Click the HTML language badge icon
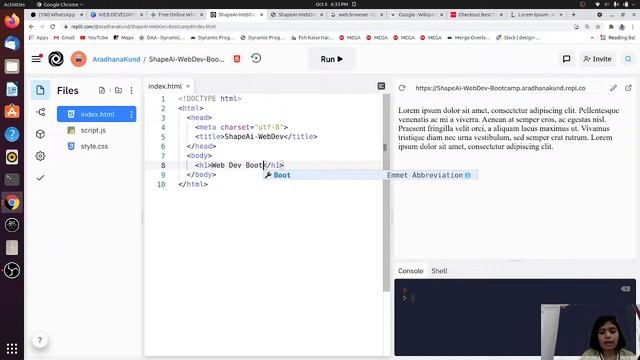 [237, 59]
